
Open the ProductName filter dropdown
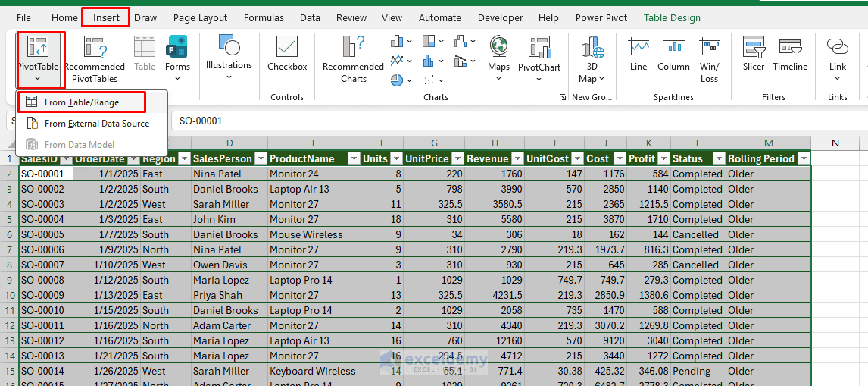pos(353,158)
